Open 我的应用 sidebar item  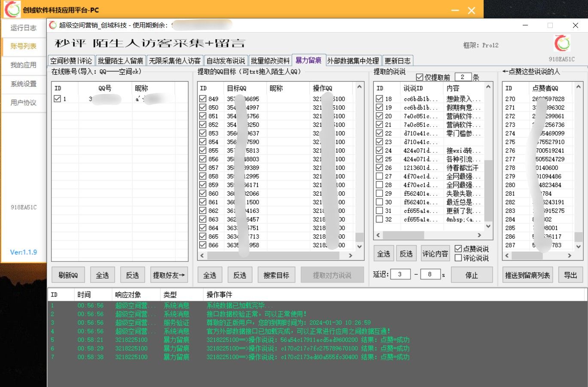[24, 65]
